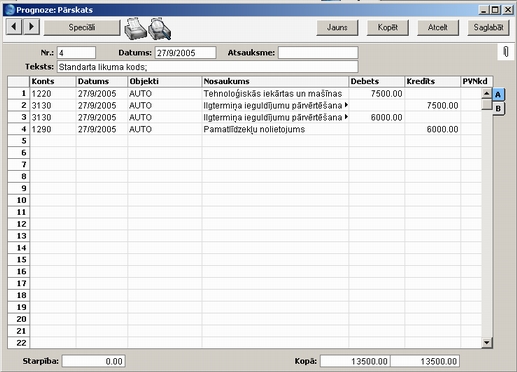The height and width of the screenshot is (372, 517).
Task: Click debit value 7500.00 in row 1
Action: click(x=376, y=94)
